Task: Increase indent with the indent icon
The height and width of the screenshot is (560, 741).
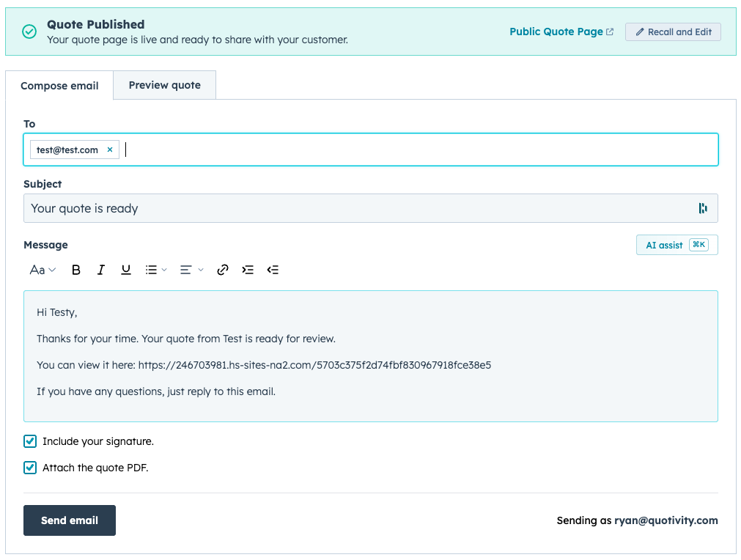Action: pos(248,270)
